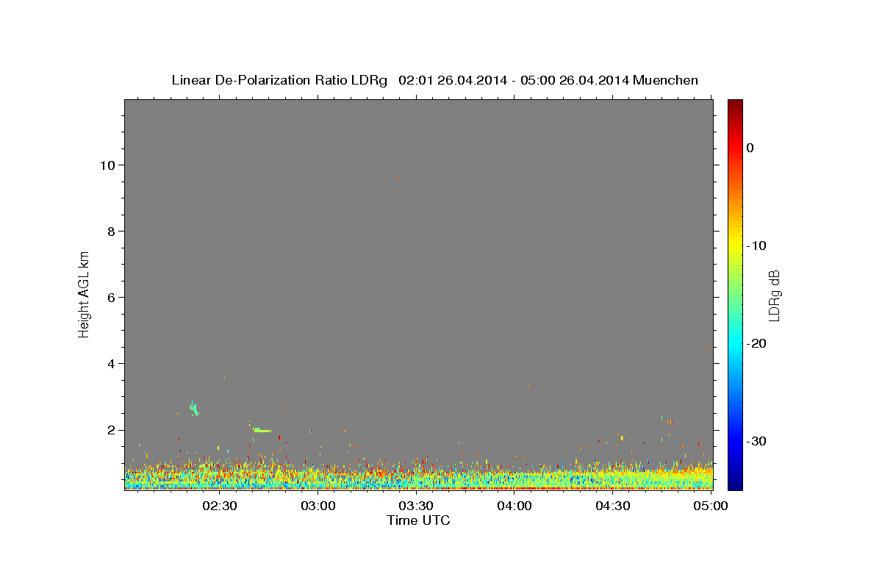Image resolution: width=882 pixels, height=588 pixels.
Task: Click the 04:00 time tick label
Action: [x=514, y=506]
